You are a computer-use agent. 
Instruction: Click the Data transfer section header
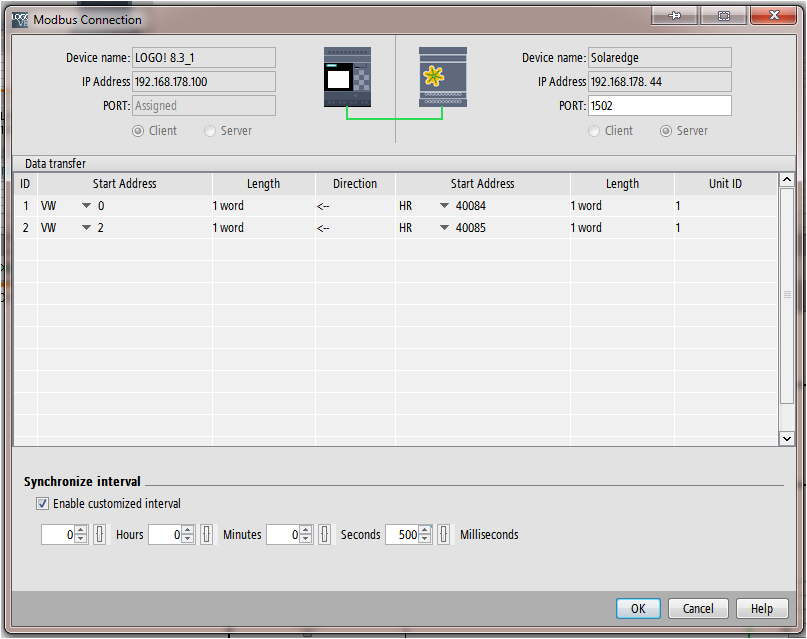coord(404,164)
